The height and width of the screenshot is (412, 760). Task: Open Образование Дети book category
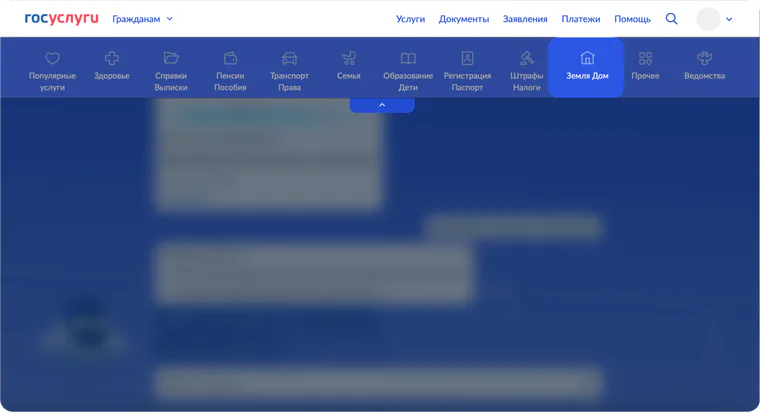click(x=408, y=71)
